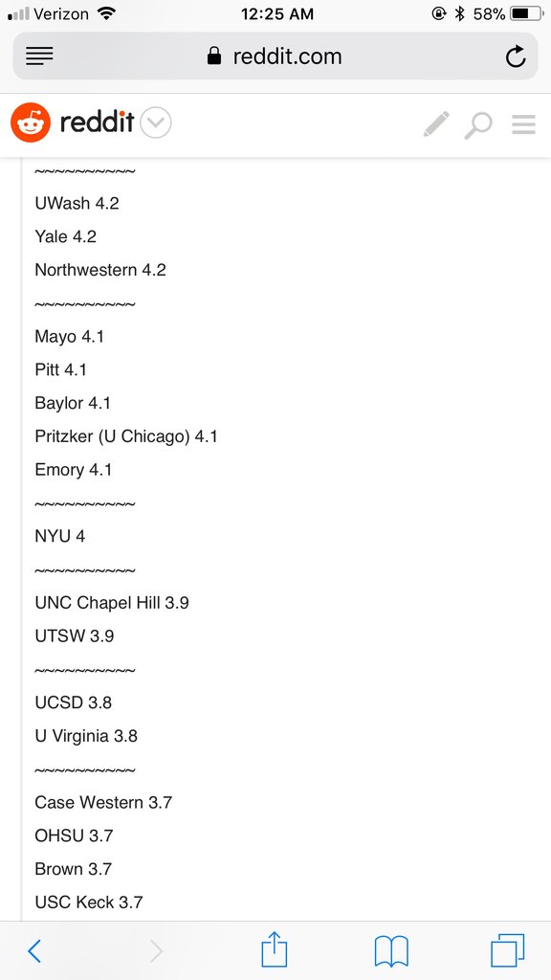Tap the Case Western 3.7 line

pos(103,803)
